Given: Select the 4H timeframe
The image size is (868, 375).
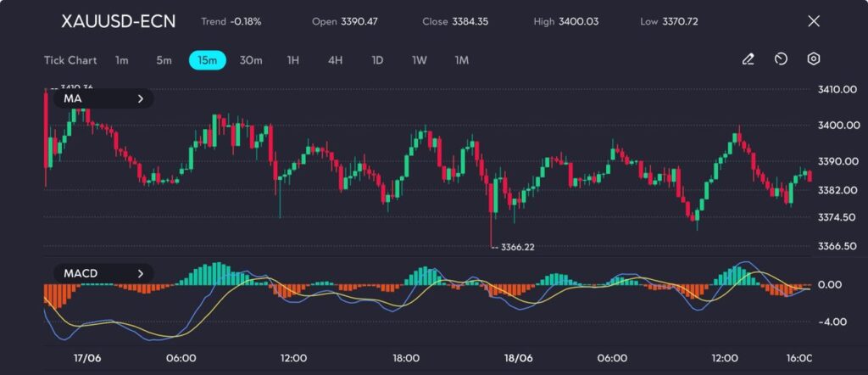Looking at the screenshot, I should coord(335,60).
